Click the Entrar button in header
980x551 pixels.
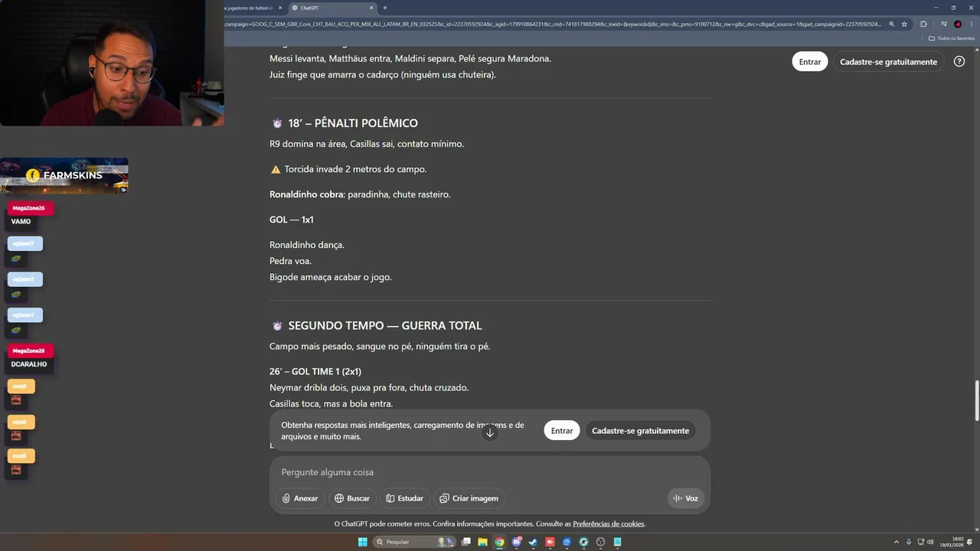(x=810, y=62)
